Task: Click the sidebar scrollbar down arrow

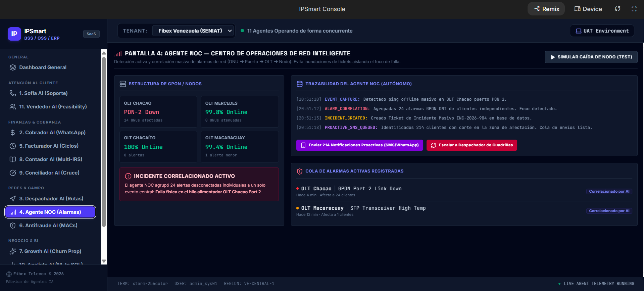Action: pyautogui.click(x=104, y=261)
